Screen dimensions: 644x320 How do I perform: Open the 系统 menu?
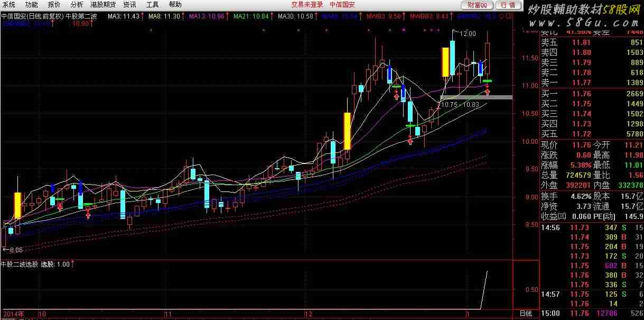click(x=9, y=4)
